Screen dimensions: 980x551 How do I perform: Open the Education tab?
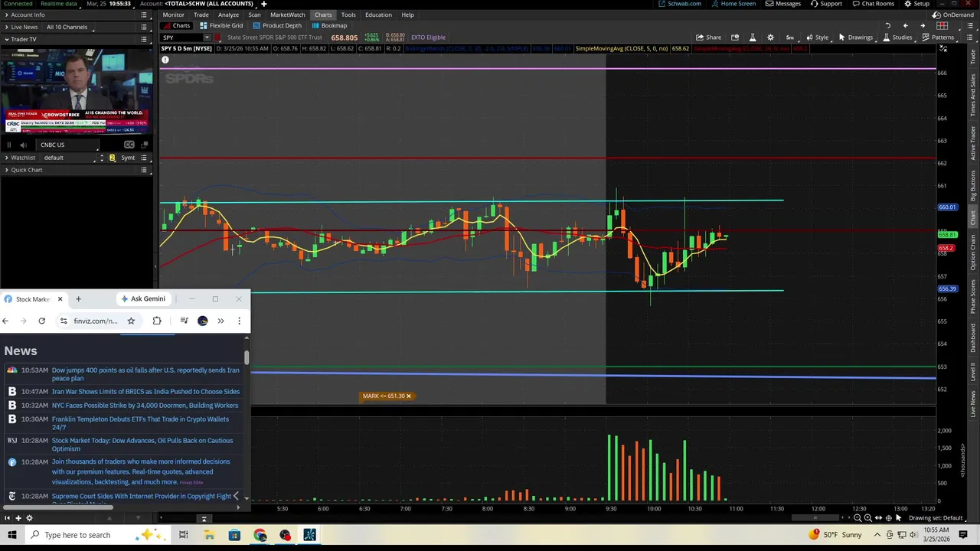378,15
